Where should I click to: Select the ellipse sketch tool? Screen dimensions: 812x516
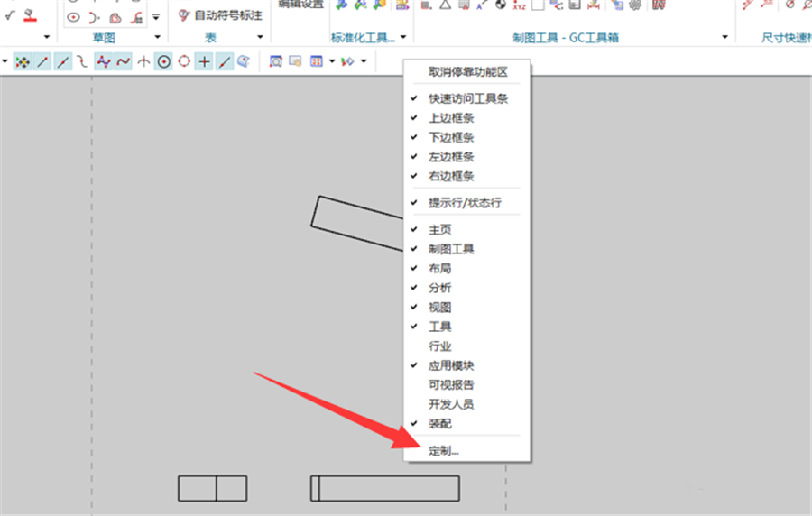tap(74, 18)
